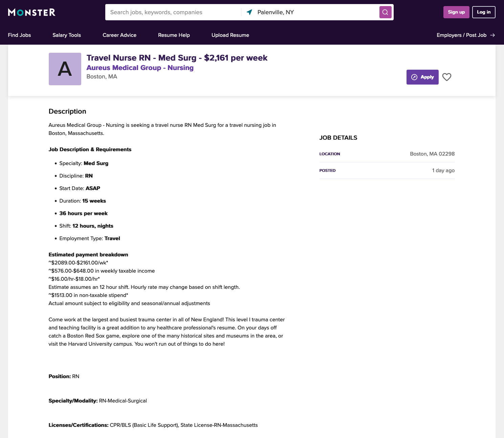504x438 pixels.
Task: Click the Description heading
Action: 67,111
